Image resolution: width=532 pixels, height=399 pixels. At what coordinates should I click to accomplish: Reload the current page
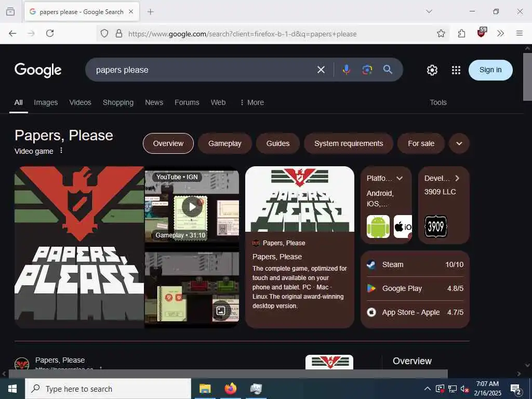pyautogui.click(x=50, y=33)
